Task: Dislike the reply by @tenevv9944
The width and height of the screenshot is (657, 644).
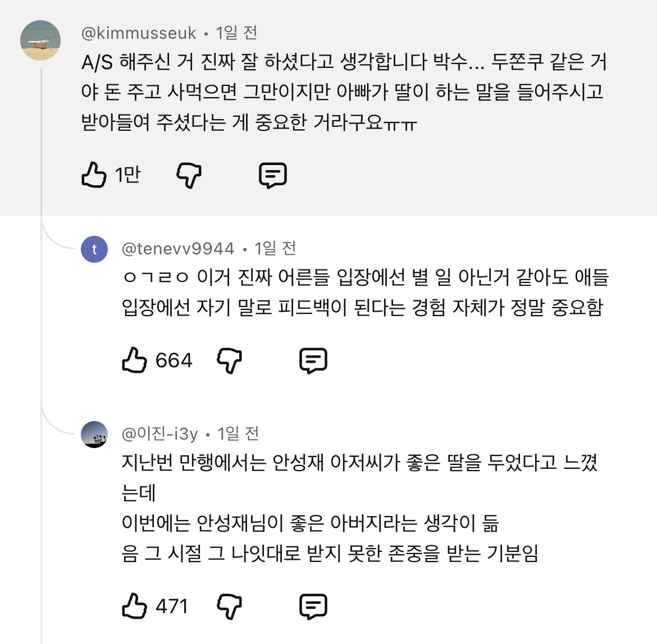Action: 230,361
